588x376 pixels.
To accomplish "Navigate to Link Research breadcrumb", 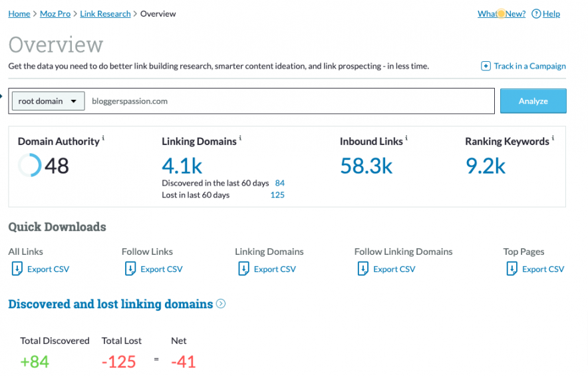I will [x=105, y=14].
